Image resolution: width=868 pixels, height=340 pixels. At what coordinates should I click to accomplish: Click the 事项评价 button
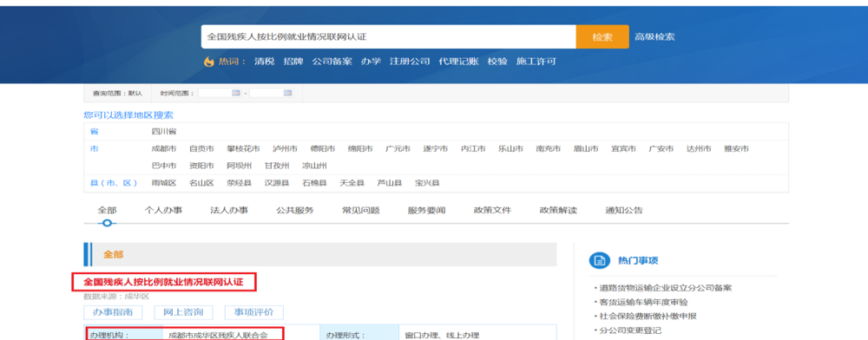253,312
